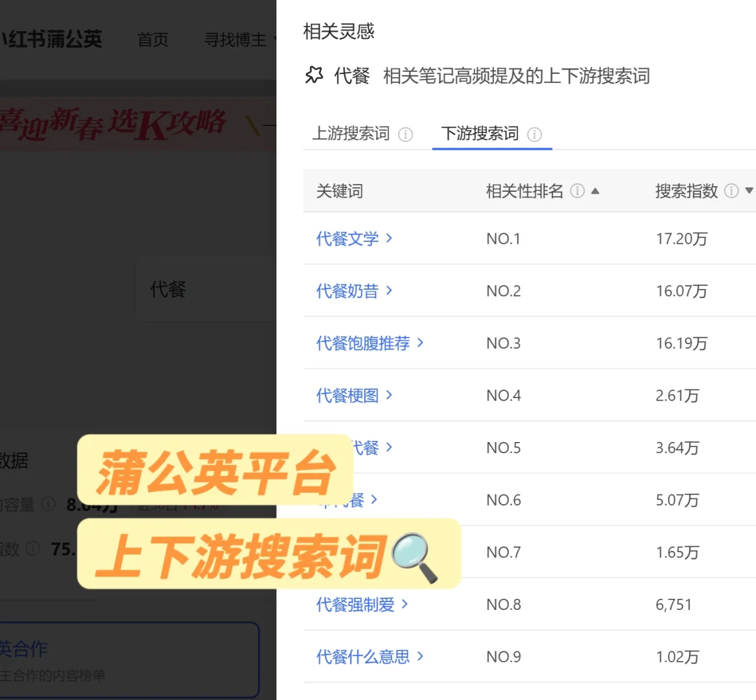Viewport: 756px width, 700px height.
Task: Click chevron arrow in NO.6 row
Action: pyautogui.click(x=374, y=499)
